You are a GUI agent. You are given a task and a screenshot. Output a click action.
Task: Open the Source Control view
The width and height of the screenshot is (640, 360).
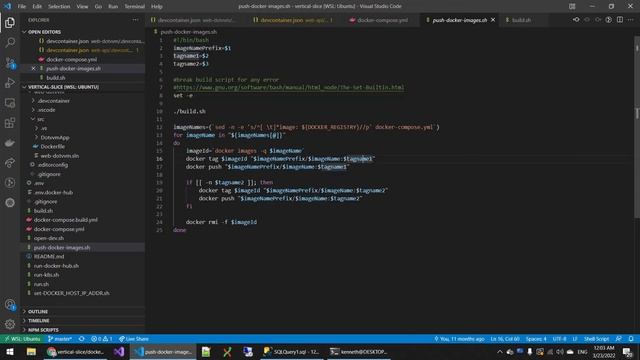pos(10,62)
